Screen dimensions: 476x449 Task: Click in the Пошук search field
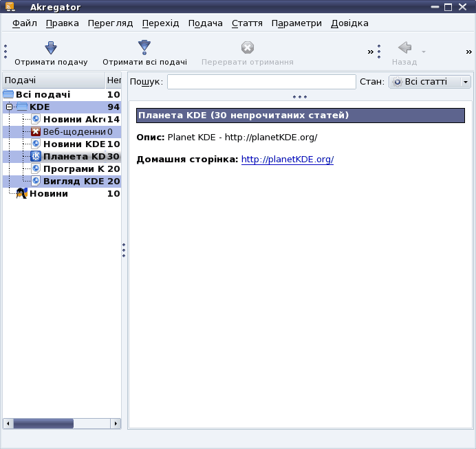pos(261,82)
